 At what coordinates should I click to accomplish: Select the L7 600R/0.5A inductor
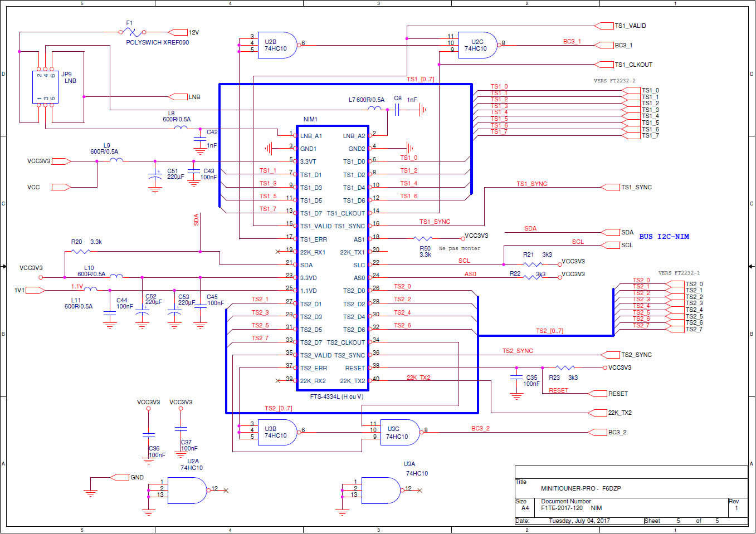point(375,109)
